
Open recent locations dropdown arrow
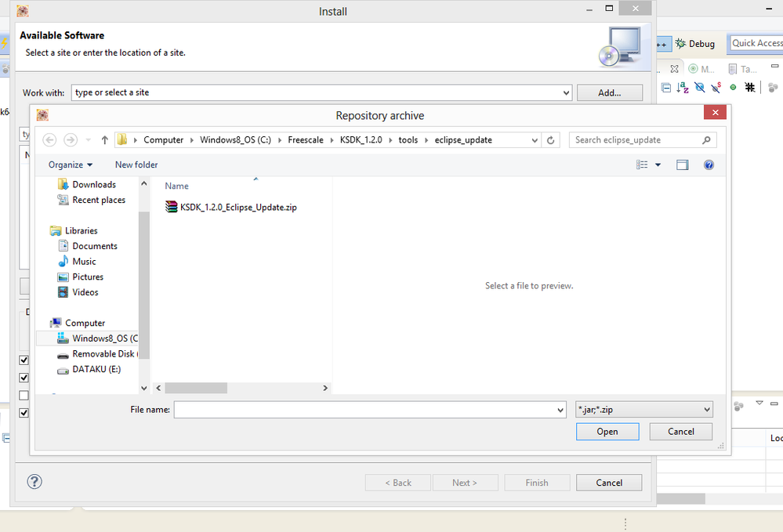88,140
